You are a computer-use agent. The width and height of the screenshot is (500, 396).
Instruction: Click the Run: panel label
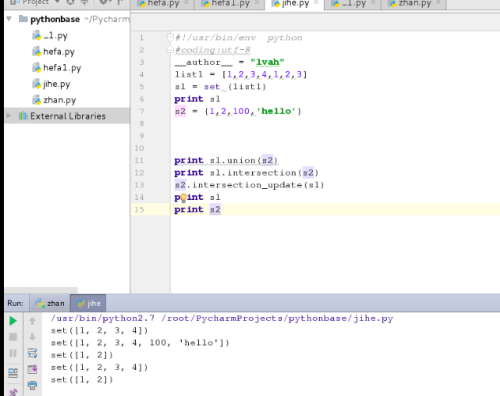coord(16,303)
